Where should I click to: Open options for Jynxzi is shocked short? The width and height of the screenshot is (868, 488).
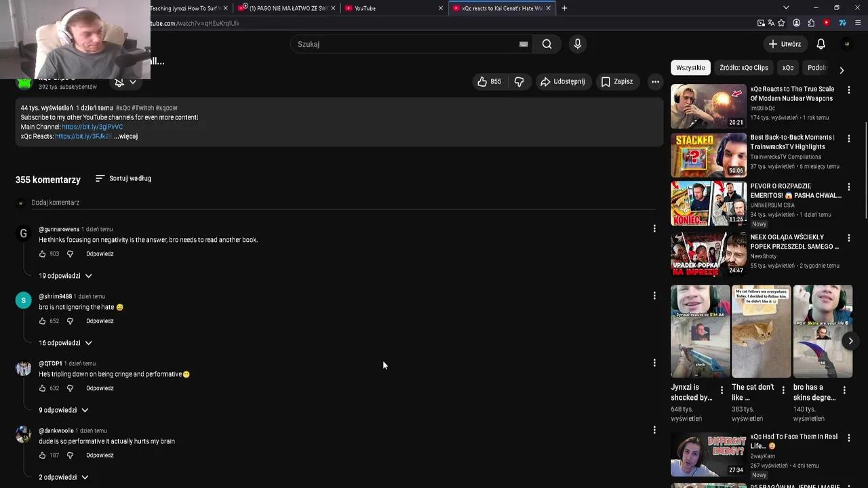click(x=722, y=390)
